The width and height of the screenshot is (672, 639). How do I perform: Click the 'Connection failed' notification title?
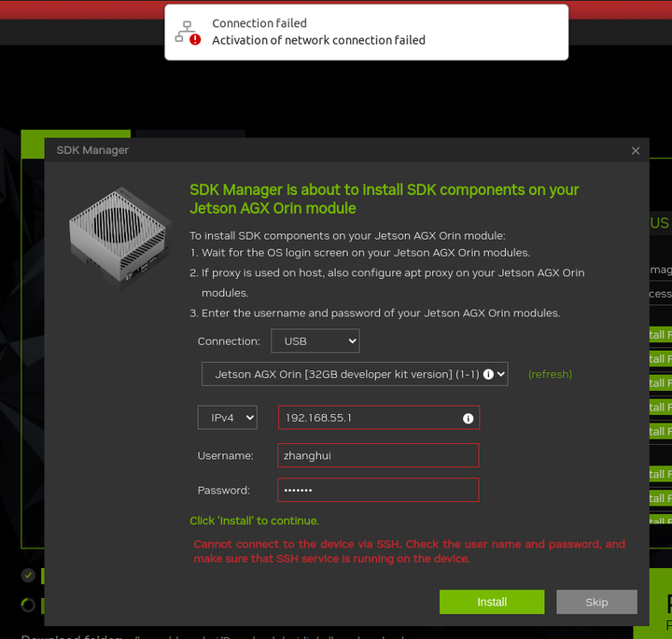tap(259, 23)
